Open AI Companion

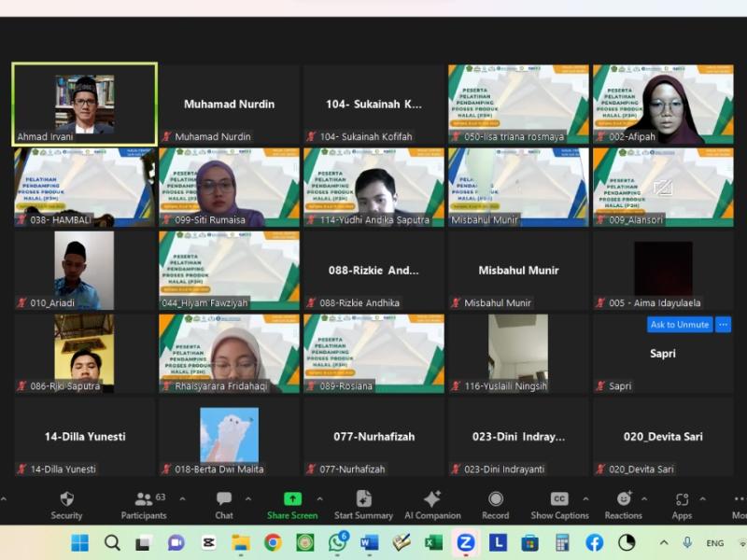point(432,499)
